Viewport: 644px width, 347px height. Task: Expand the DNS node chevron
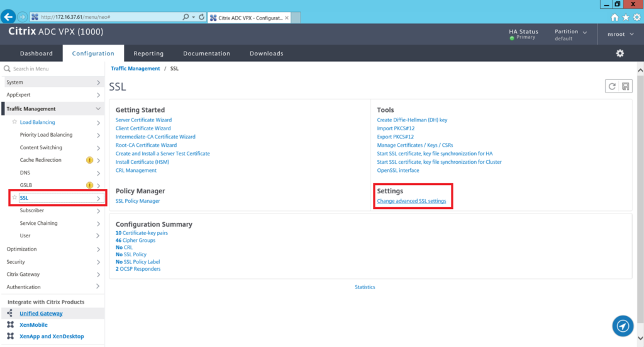(x=98, y=173)
